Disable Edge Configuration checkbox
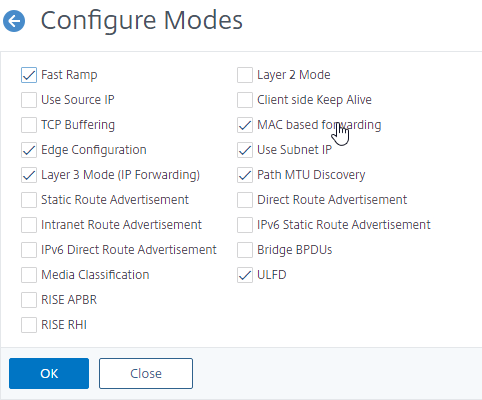 29,150
